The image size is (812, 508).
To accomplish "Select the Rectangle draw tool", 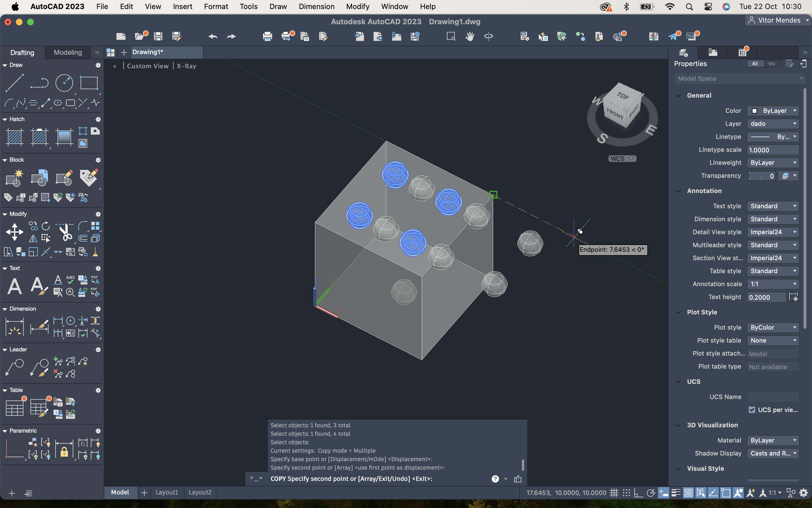I will coord(89,83).
